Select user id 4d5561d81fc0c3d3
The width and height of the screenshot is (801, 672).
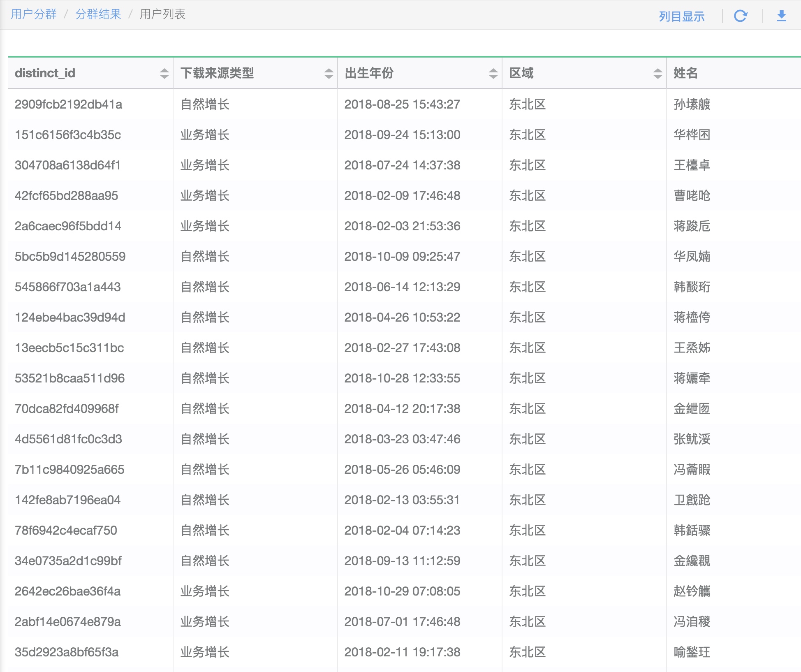point(68,439)
